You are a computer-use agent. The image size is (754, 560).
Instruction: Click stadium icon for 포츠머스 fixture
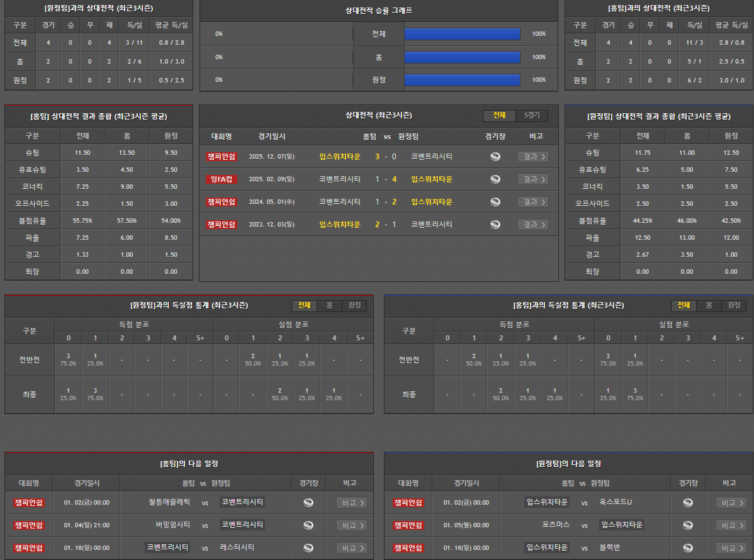[x=688, y=525]
